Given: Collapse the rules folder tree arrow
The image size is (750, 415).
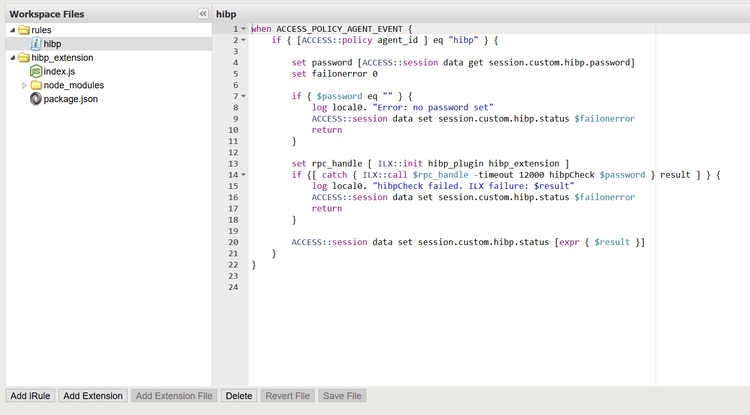Looking at the screenshot, I should (x=11, y=30).
